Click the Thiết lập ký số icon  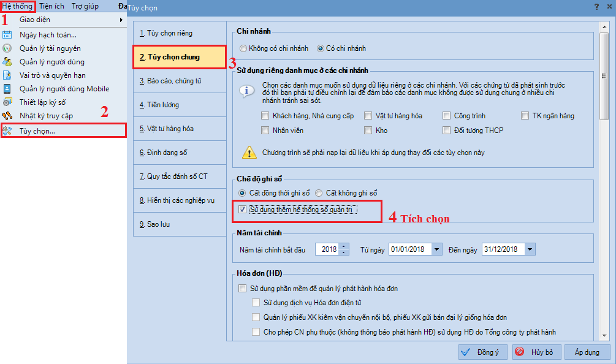(x=7, y=102)
